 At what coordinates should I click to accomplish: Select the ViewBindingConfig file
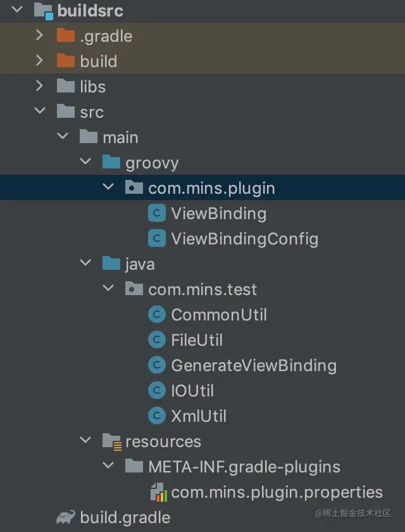[244, 239]
